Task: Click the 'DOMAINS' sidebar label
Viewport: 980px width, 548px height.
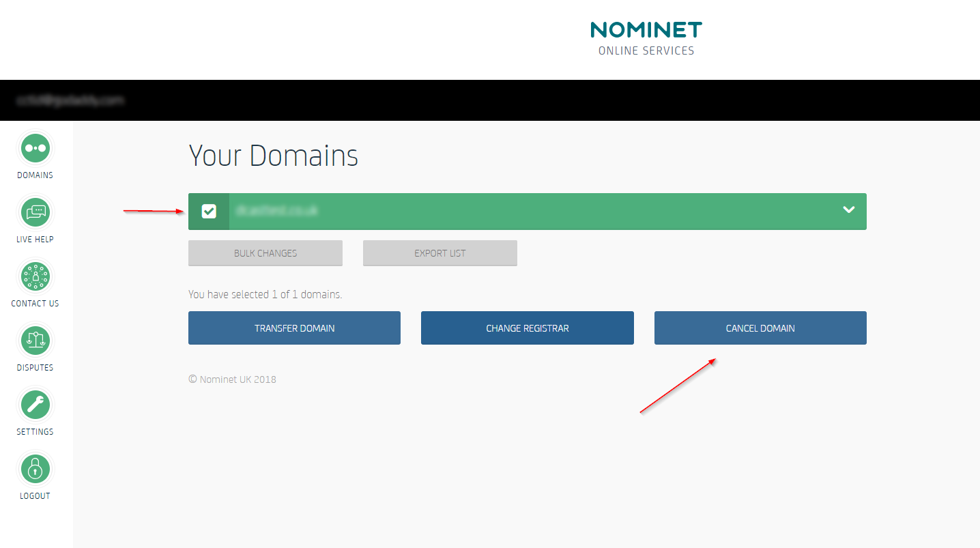Action: point(35,175)
